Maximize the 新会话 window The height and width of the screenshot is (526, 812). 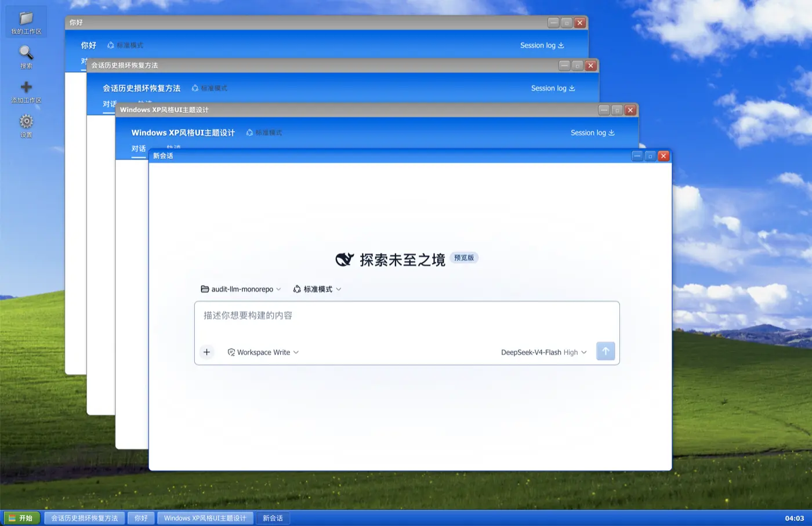point(650,156)
